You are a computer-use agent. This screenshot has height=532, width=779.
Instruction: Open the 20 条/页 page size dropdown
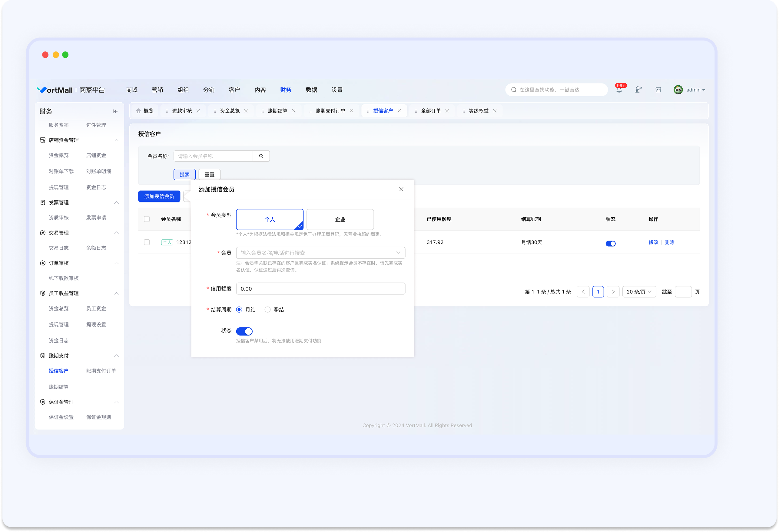[639, 292]
